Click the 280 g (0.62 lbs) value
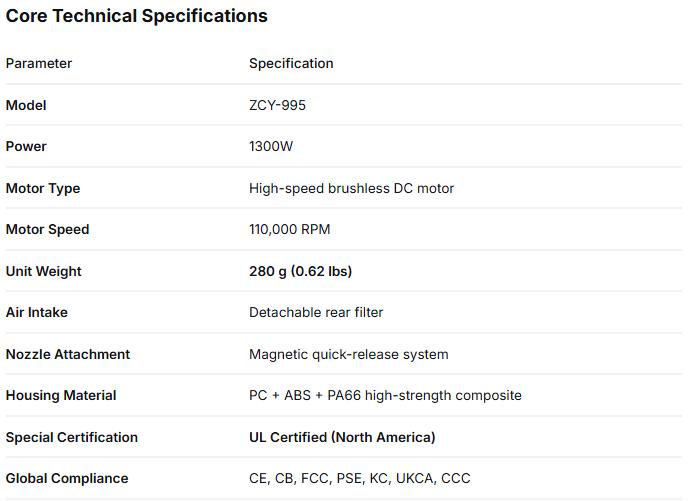 [x=300, y=271]
